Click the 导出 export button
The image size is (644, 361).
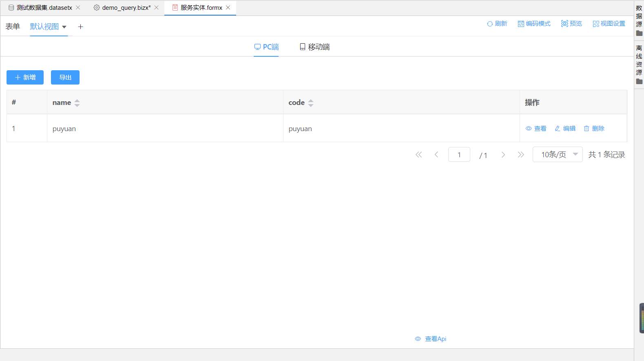pyautogui.click(x=65, y=78)
